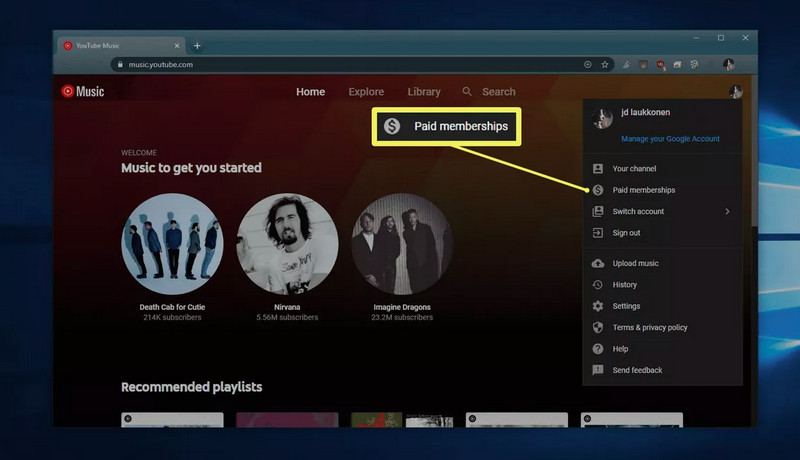800x460 pixels.
Task: Click the Search text field
Action: point(498,92)
